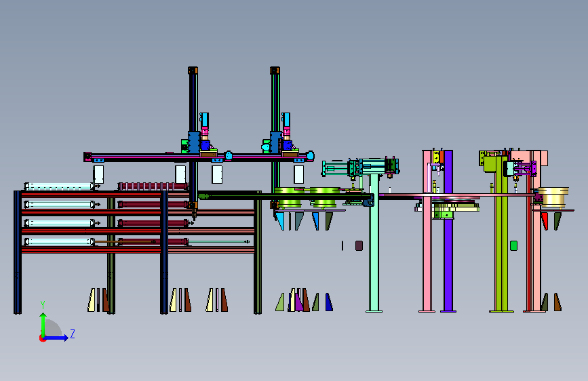This screenshot has height=381, width=588.
Task: Select the orange cap atop the left gantry mast
Action: click(x=193, y=71)
